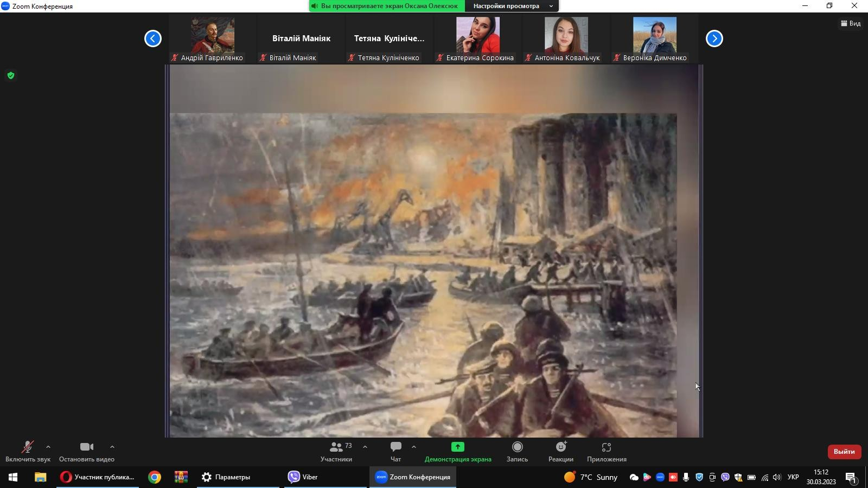Open the Wi-Fi network tray icon
868x488 pixels.
pos(764,477)
